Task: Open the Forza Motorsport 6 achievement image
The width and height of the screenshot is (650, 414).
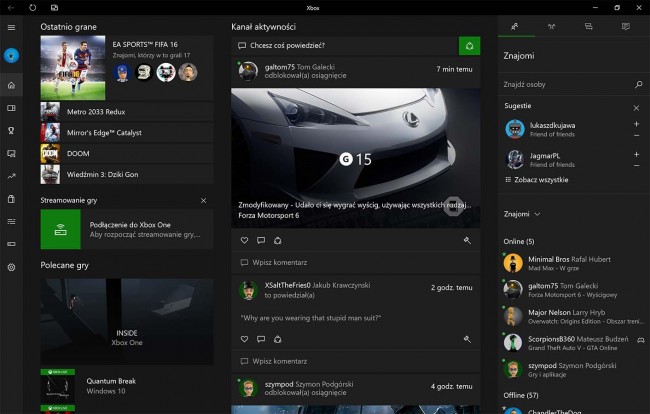Action: pyautogui.click(x=356, y=158)
